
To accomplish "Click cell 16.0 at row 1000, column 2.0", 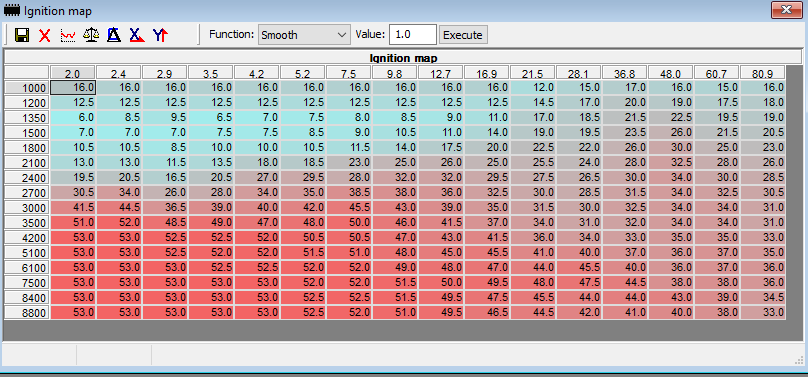I will tap(73, 88).
